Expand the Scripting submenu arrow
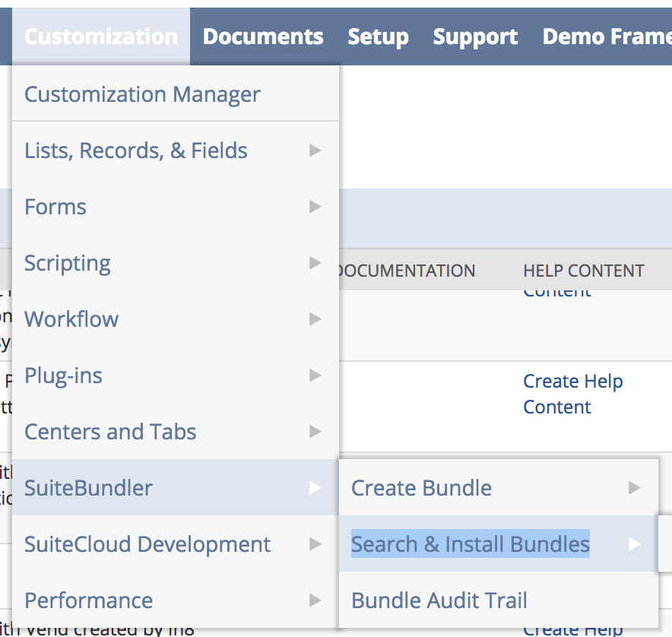The height and width of the screenshot is (637, 672). click(315, 263)
